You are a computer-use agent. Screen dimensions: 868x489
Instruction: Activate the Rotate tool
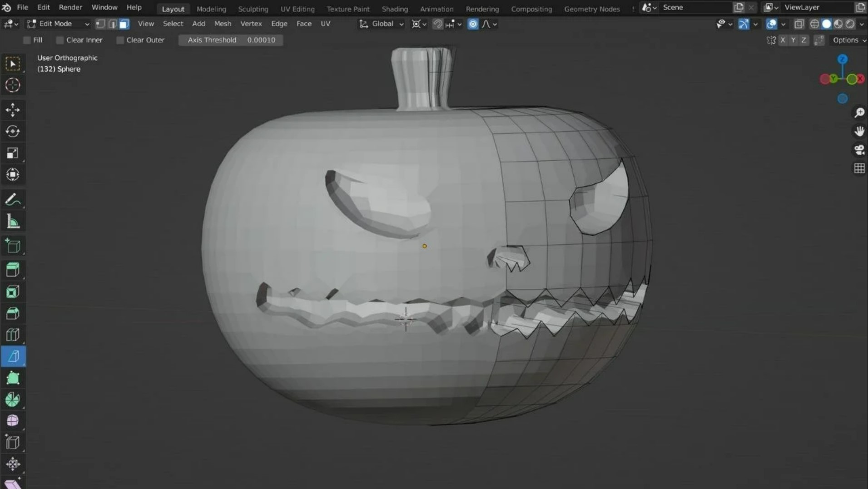[x=13, y=132]
